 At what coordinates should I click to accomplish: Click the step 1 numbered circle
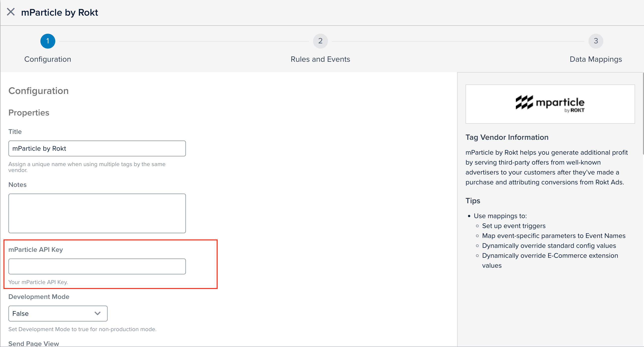pyautogui.click(x=48, y=41)
